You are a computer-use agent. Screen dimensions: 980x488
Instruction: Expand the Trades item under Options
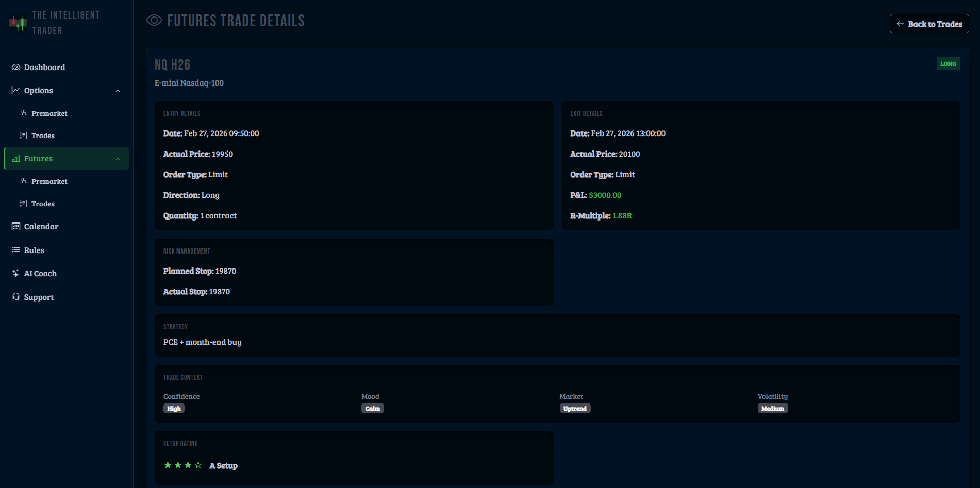pos(43,136)
